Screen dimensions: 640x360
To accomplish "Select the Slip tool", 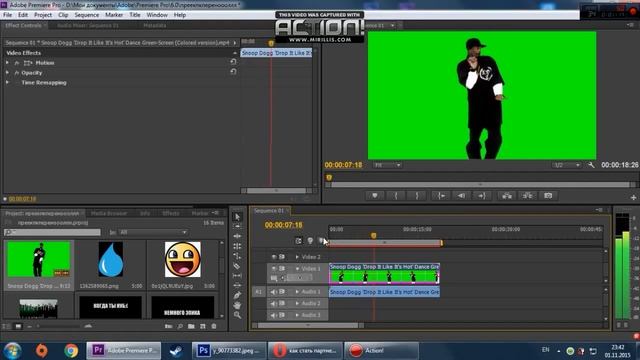I will (x=238, y=276).
